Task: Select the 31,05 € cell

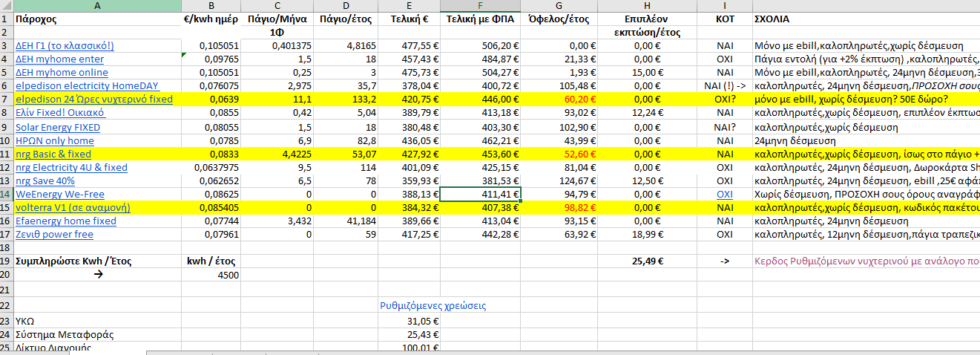Action: 409,321
